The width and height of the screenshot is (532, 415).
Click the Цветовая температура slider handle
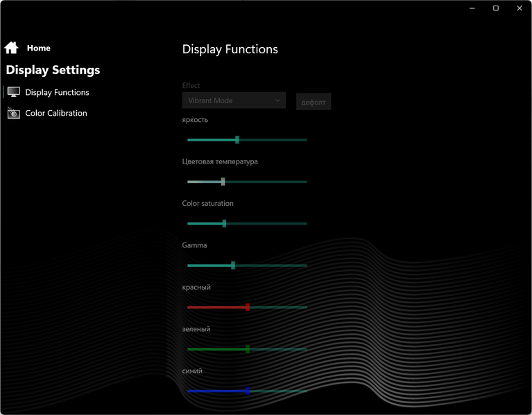[223, 182]
